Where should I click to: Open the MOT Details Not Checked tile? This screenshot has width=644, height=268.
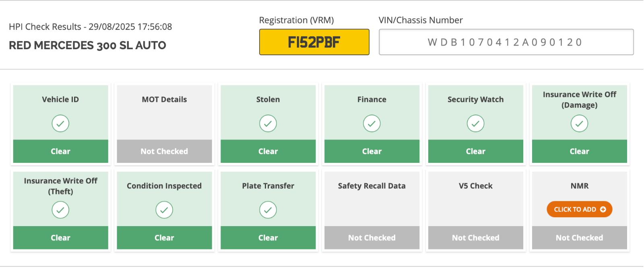click(164, 124)
